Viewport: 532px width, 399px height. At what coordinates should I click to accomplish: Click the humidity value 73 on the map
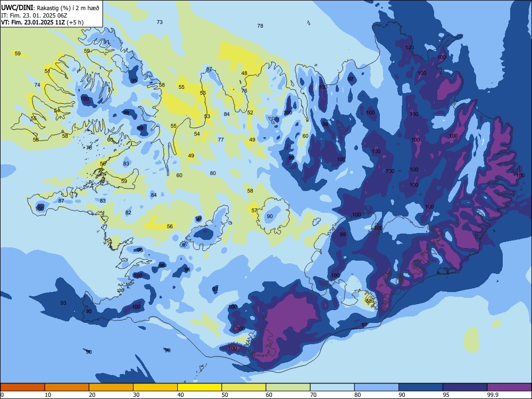point(160,22)
